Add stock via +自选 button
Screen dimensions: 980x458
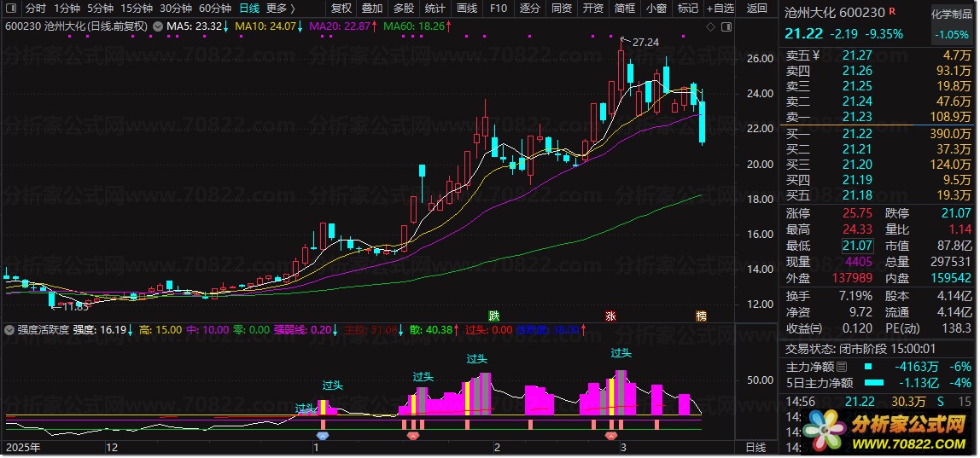[720, 9]
